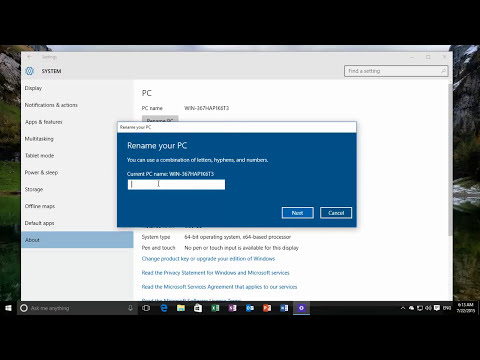Open the Store app from taskbar

198,308
